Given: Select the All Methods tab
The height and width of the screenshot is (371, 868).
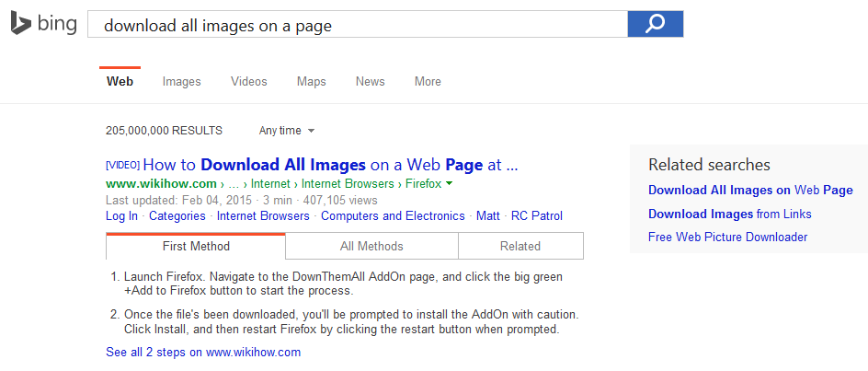Looking at the screenshot, I should (371, 246).
